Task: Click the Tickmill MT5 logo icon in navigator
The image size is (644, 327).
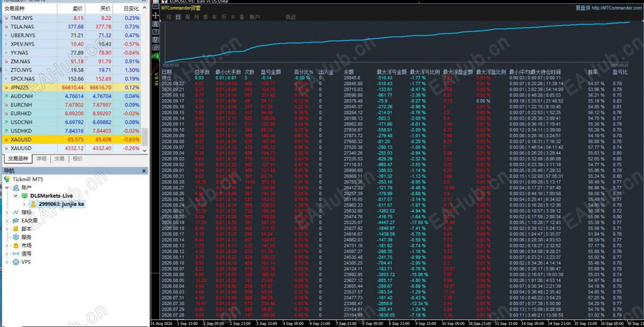Action: coord(7,179)
